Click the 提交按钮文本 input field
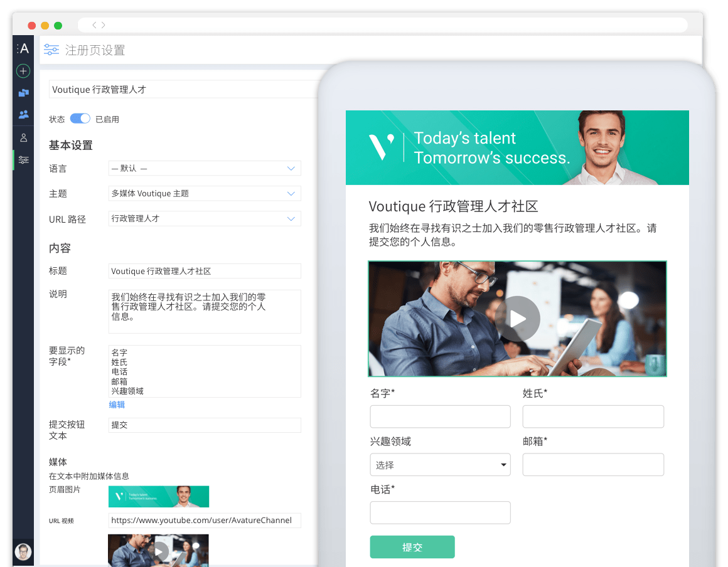Viewport: 728px width, 567px height. [x=205, y=425]
